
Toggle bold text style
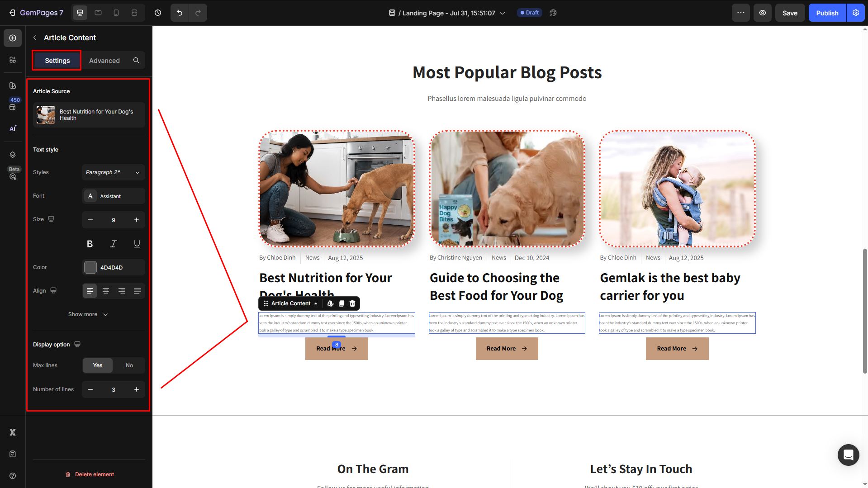(x=90, y=244)
